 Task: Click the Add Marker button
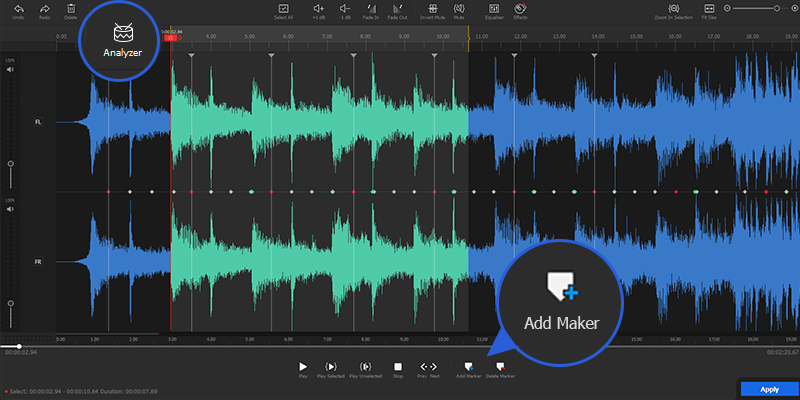[467, 367]
